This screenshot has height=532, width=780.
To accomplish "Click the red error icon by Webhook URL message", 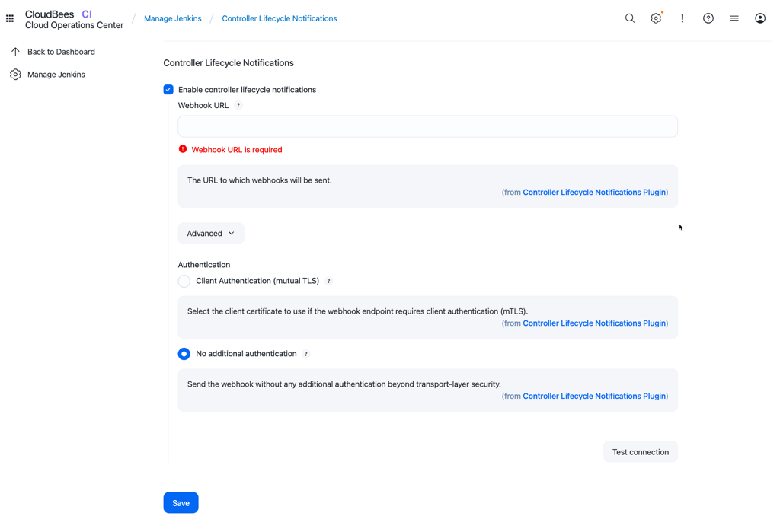I will coord(183,149).
